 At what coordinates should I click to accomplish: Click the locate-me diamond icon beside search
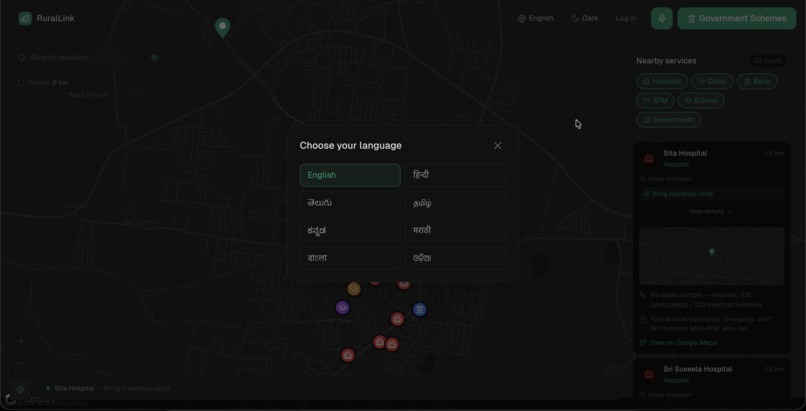154,58
